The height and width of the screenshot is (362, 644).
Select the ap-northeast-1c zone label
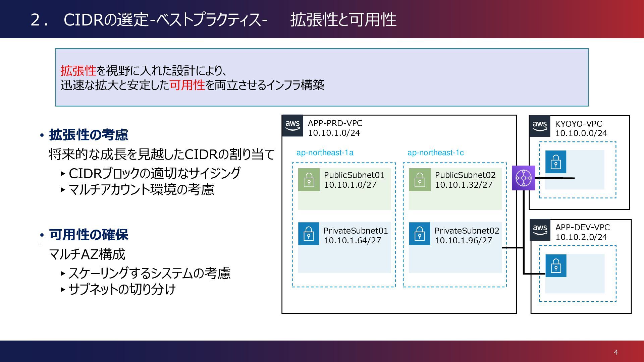pyautogui.click(x=435, y=153)
